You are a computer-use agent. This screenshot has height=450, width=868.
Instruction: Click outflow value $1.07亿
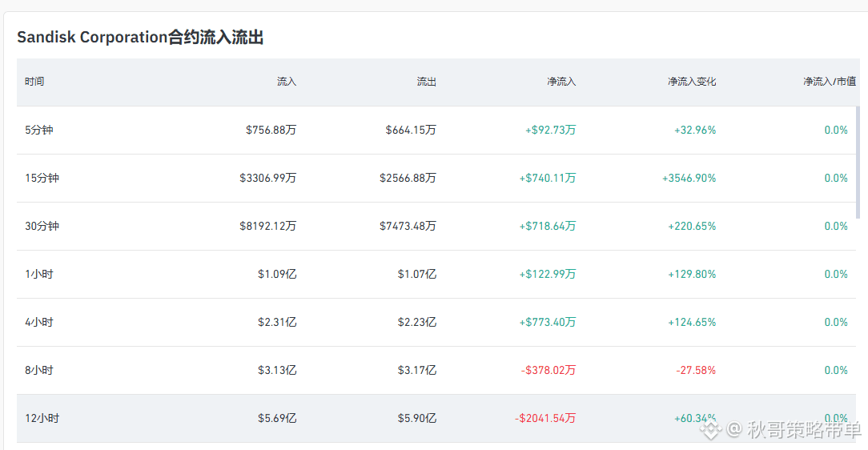point(417,275)
